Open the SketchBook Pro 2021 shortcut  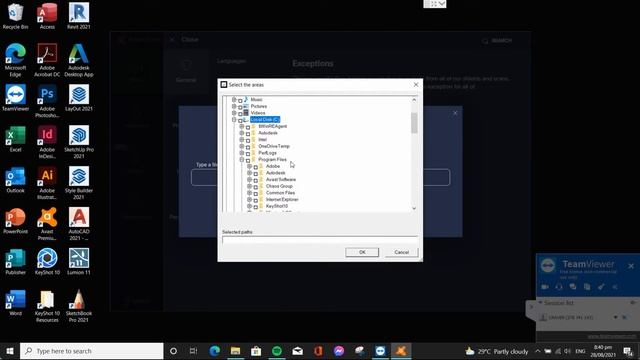coord(79,306)
